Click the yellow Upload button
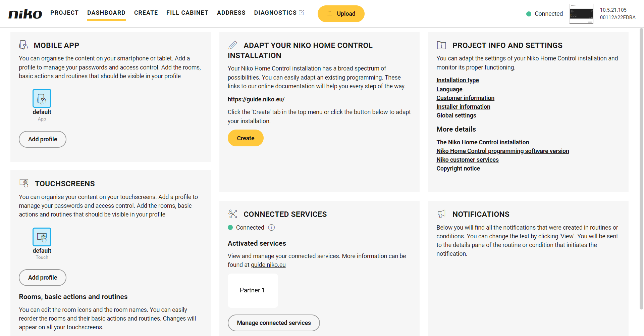 click(x=341, y=14)
